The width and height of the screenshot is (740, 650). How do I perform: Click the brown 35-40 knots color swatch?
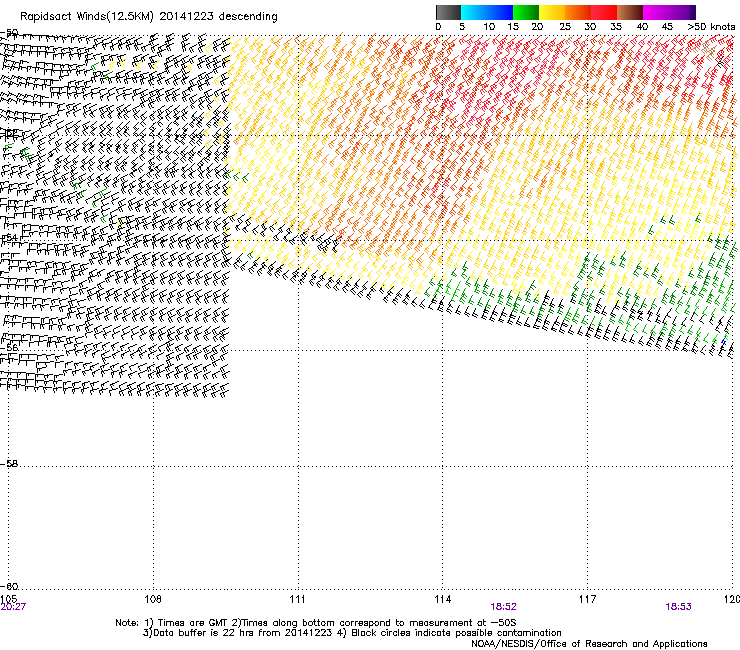pos(630,12)
